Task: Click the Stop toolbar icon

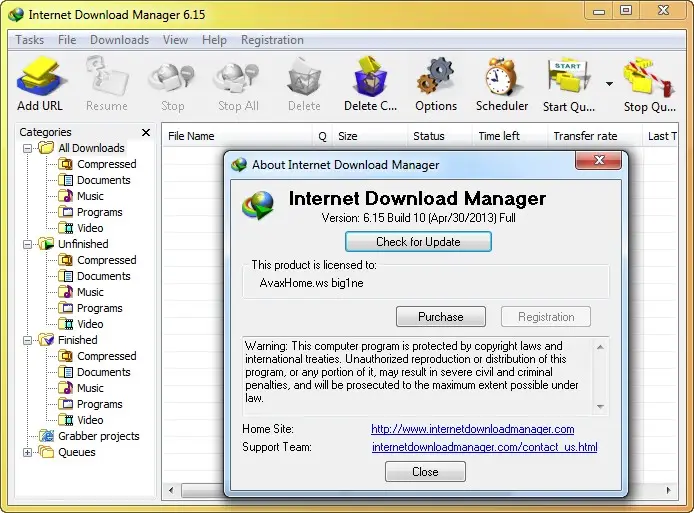Action: tap(172, 79)
